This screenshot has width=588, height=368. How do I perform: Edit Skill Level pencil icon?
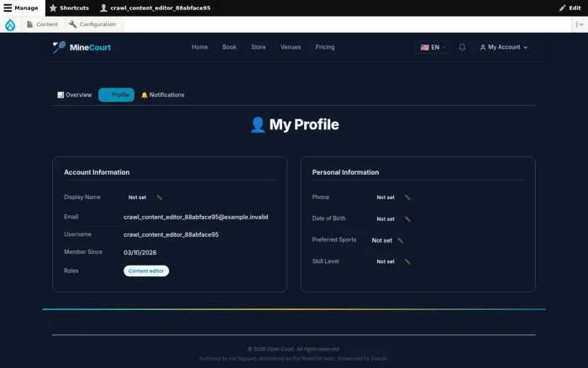407,261
